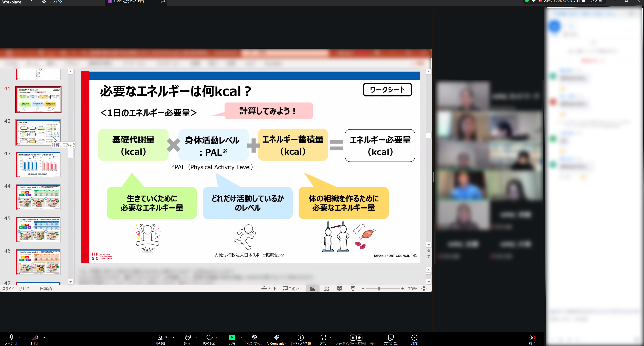Pause the meeting recording
644x346 pixels.
pos(353,337)
